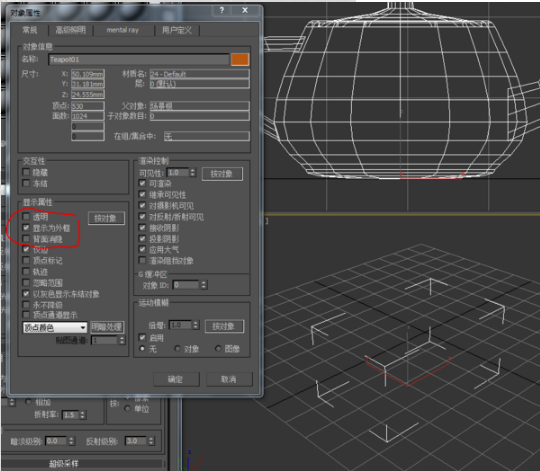Open the 顶点颜色 dropdown

click(x=55, y=327)
